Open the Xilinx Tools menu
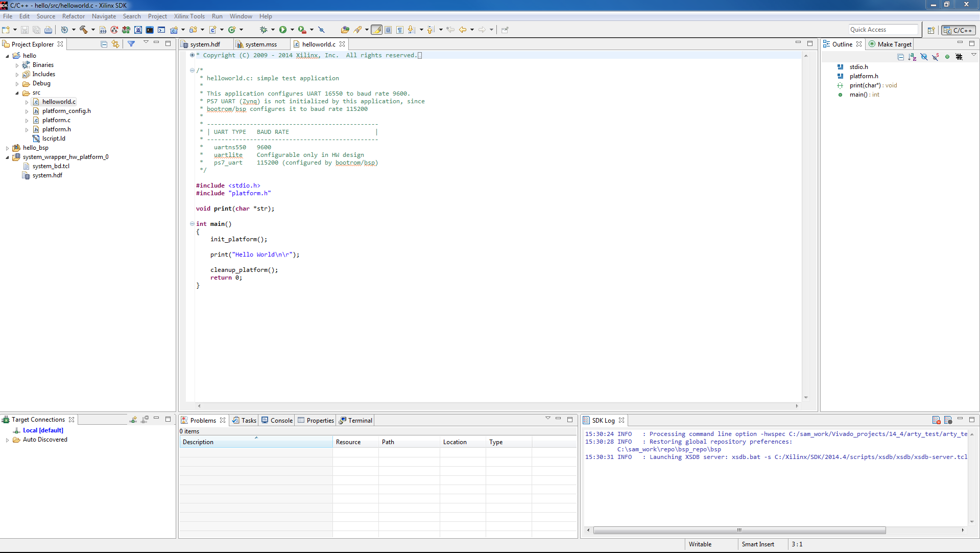Image resolution: width=980 pixels, height=553 pixels. pos(189,16)
